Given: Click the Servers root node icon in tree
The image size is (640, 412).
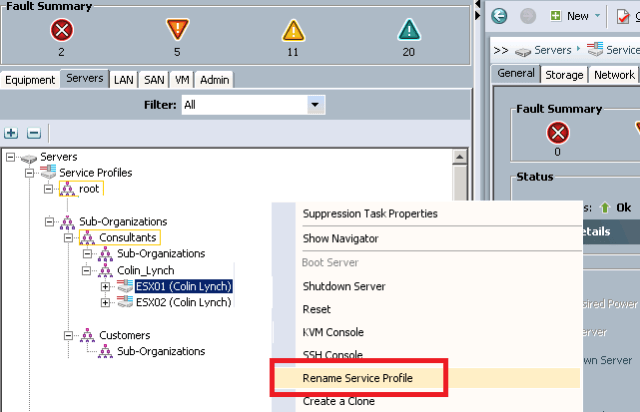Looking at the screenshot, I should coord(29,158).
